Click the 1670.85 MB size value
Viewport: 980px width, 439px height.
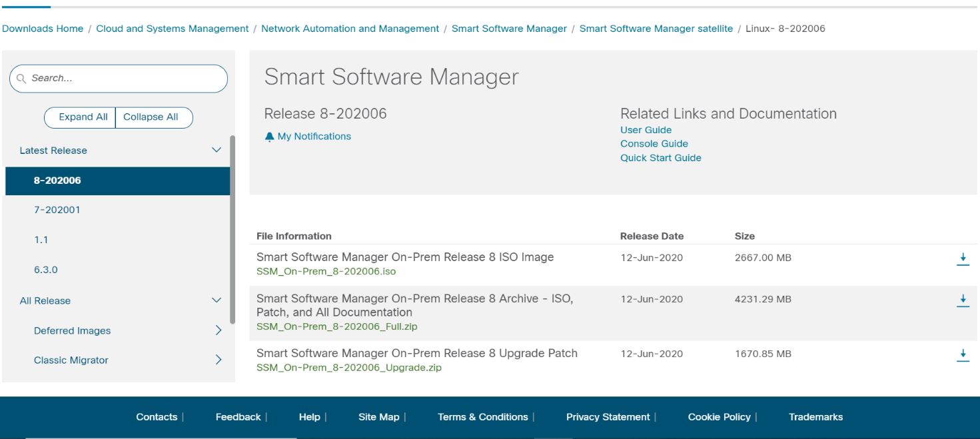[x=763, y=354]
